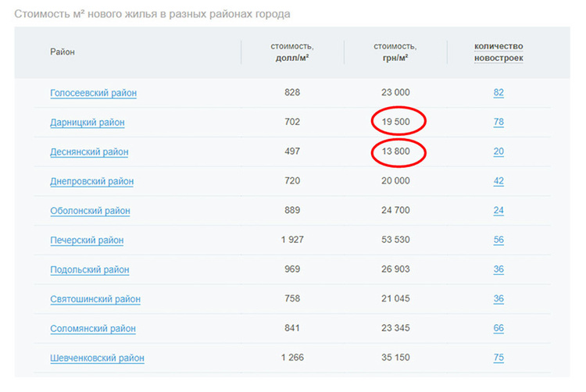586x392 pixels.
Task: Open the Подольский район link
Action: 90,269
